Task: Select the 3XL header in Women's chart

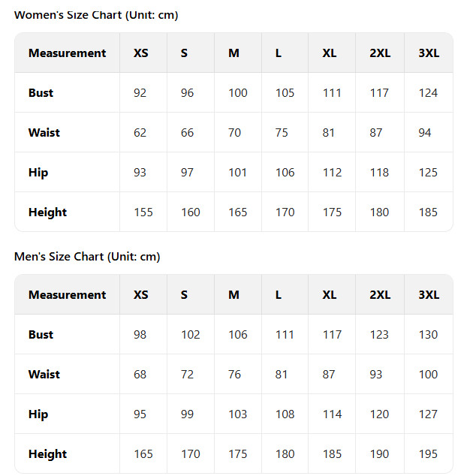Action: click(429, 53)
